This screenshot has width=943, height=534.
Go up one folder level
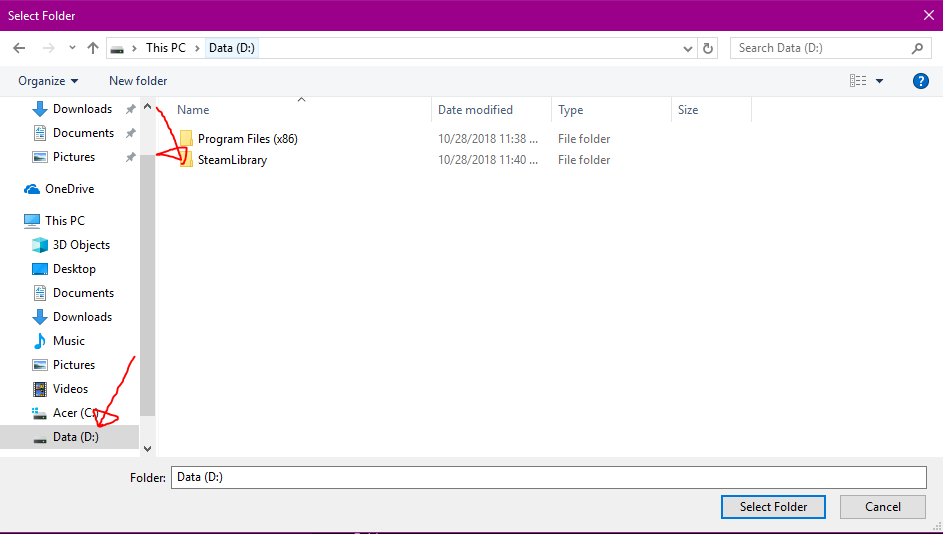click(x=93, y=48)
